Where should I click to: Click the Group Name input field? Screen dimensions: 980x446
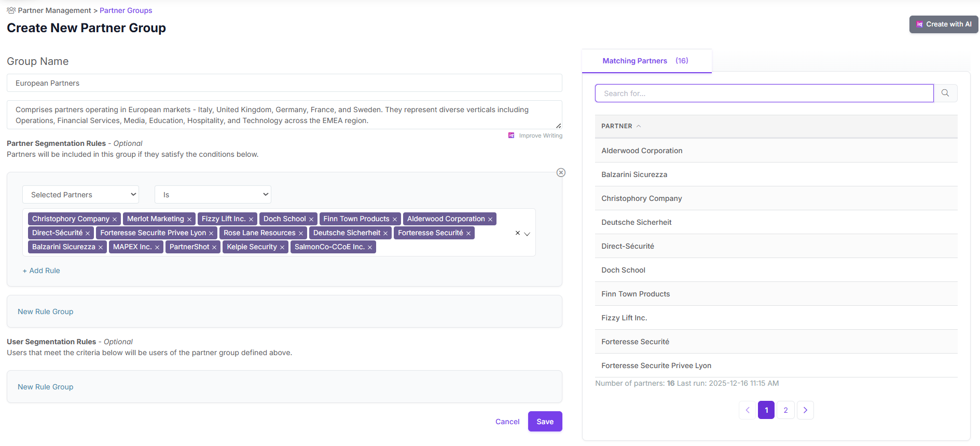click(284, 83)
